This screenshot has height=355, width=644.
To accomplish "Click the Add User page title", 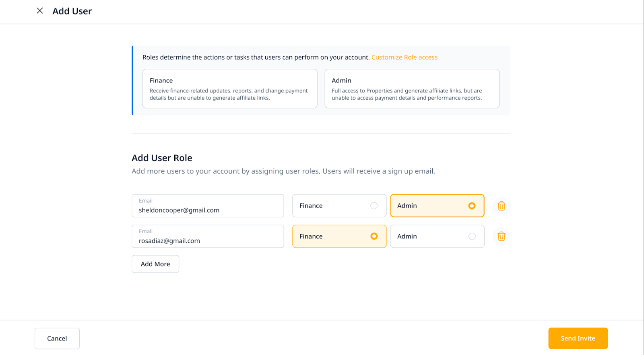I will point(72,11).
